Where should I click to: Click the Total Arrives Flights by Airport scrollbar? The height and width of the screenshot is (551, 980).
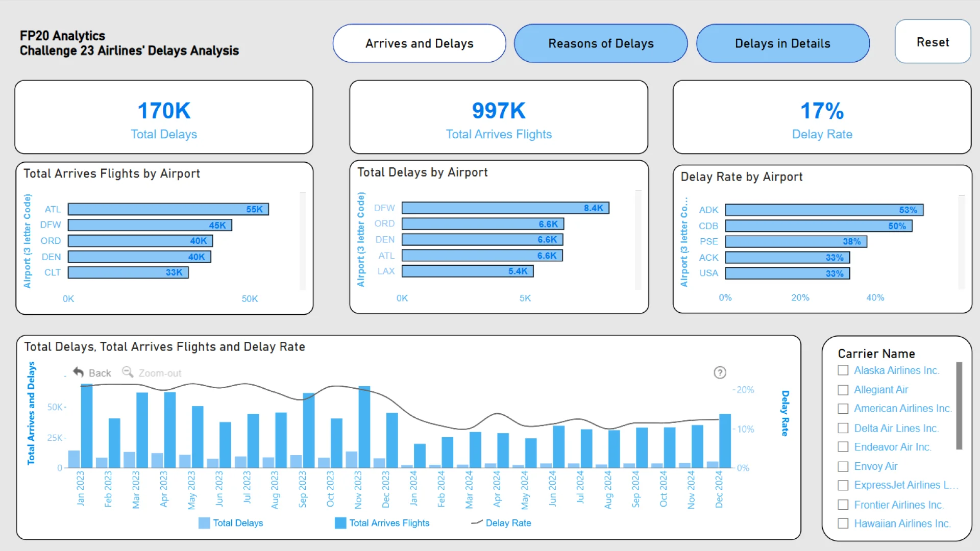pos(303,241)
